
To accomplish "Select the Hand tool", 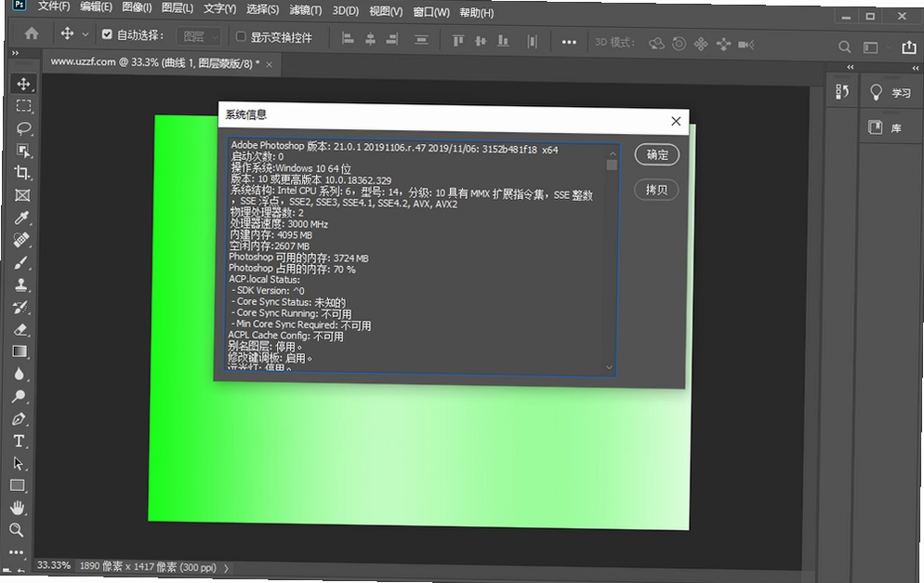I will point(17,508).
